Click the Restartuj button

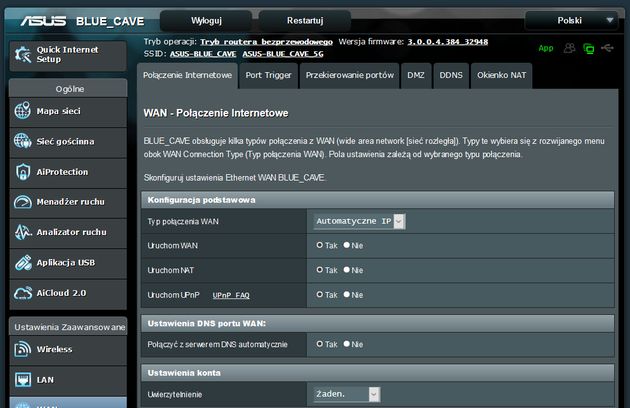pos(305,21)
